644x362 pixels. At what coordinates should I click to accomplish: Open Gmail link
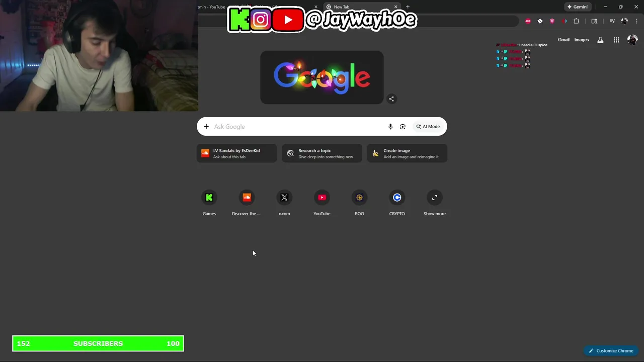click(563, 40)
